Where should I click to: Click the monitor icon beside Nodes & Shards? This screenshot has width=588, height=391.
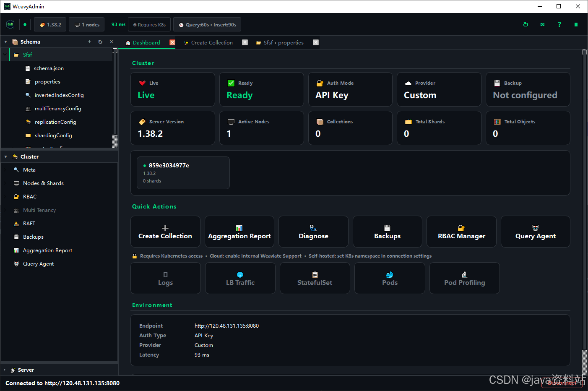click(x=16, y=183)
